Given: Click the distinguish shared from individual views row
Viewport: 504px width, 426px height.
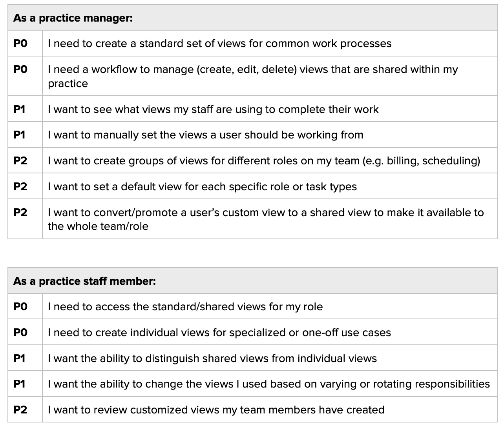Looking at the screenshot, I should pyautogui.click(x=212, y=359).
